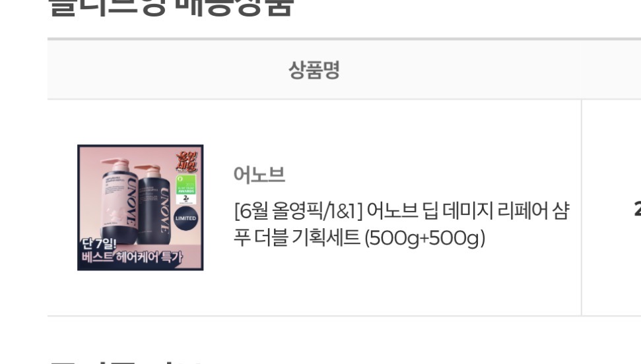
Task: Click the LIMITED round badge on thumbnail
Action: coord(186,218)
